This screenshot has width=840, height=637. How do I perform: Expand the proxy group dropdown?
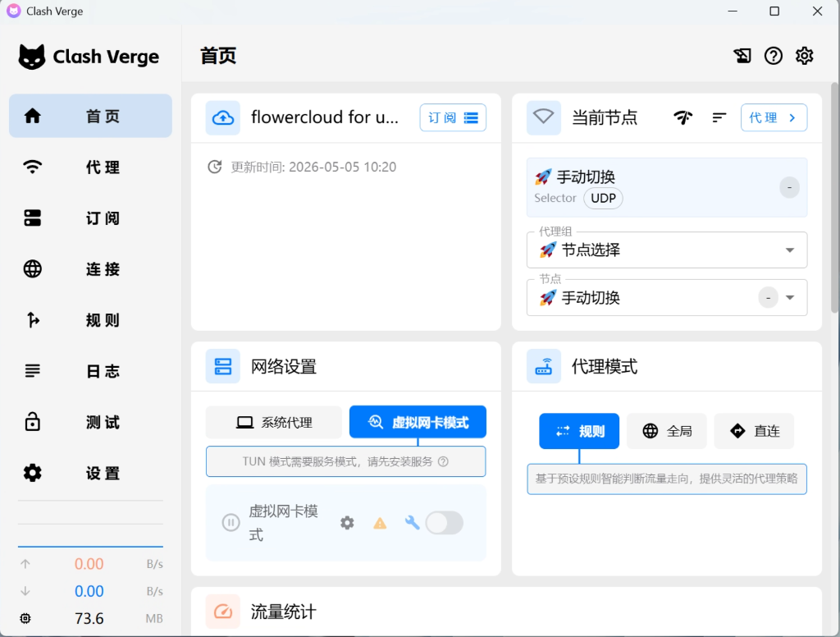pyautogui.click(x=666, y=250)
